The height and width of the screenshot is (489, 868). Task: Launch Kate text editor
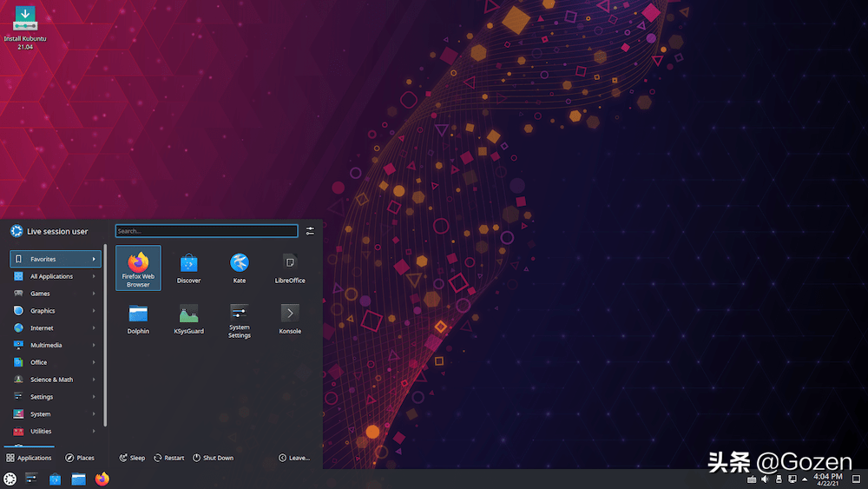240,268
